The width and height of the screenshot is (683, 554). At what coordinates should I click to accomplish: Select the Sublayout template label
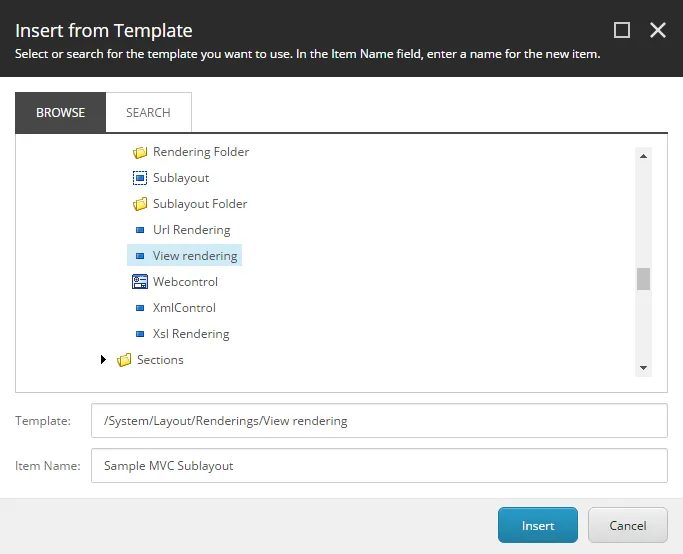[181, 178]
